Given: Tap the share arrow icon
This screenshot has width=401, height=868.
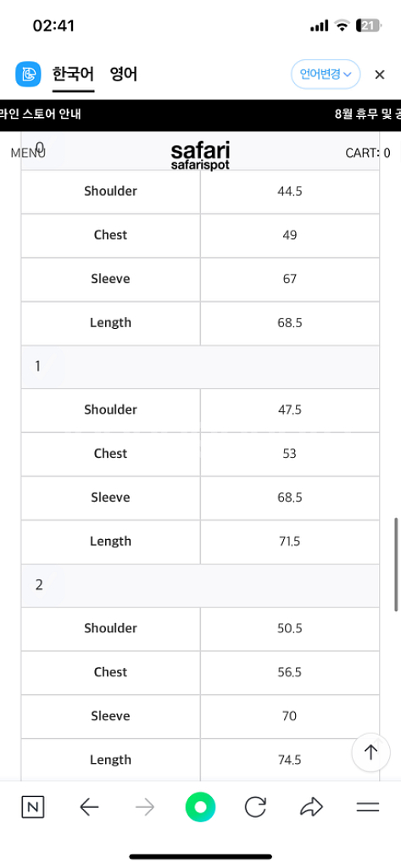Looking at the screenshot, I should tap(311, 807).
